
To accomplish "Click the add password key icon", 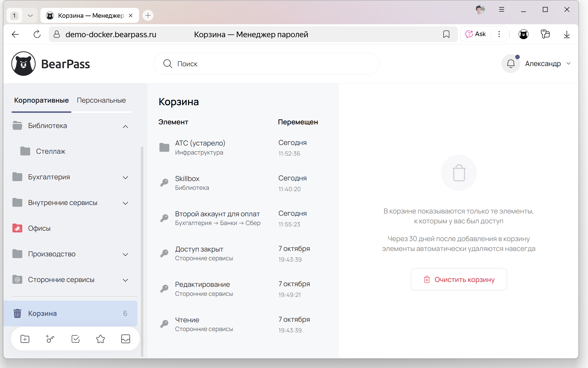I will pyautogui.click(x=50, y=339).
